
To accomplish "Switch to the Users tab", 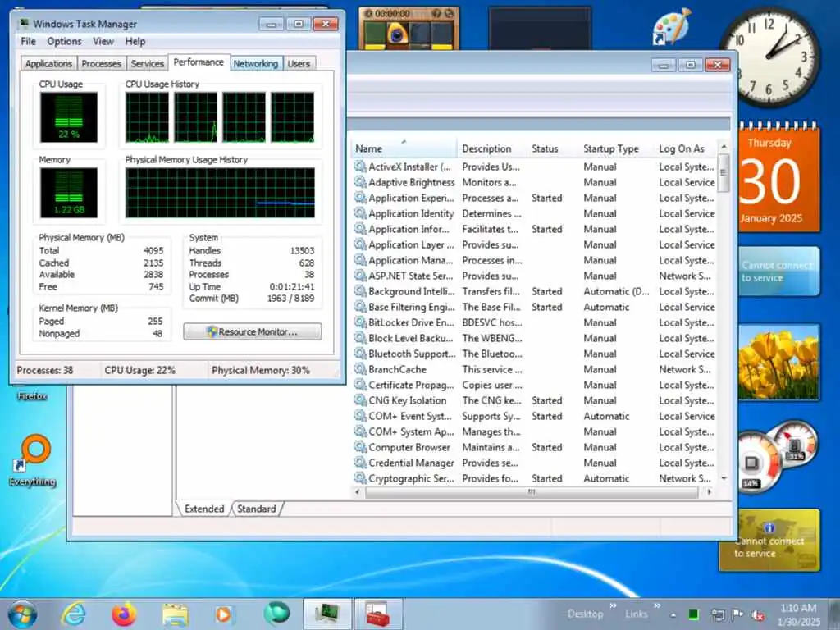I will pyautogui.click(x=299, y=63).
